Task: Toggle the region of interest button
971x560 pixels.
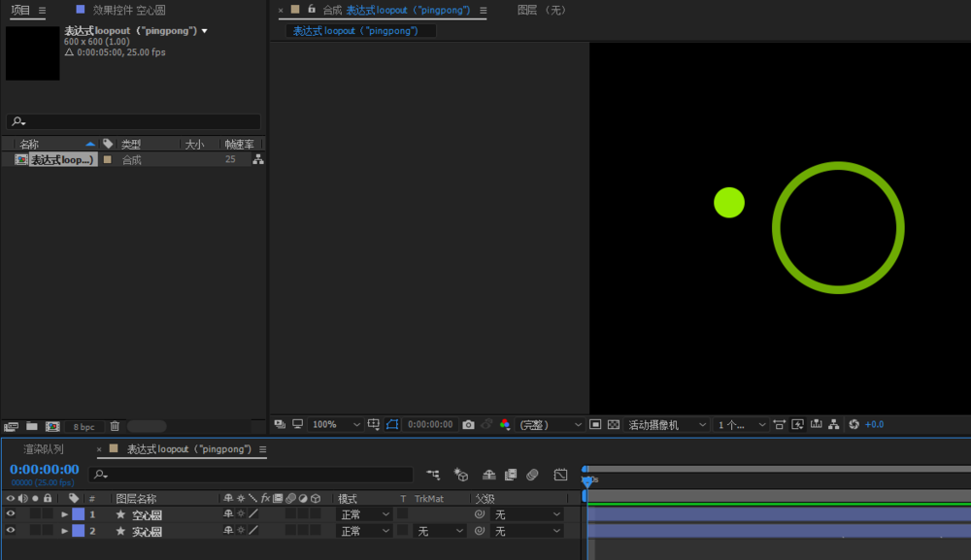Action: [x=595, y=424]
